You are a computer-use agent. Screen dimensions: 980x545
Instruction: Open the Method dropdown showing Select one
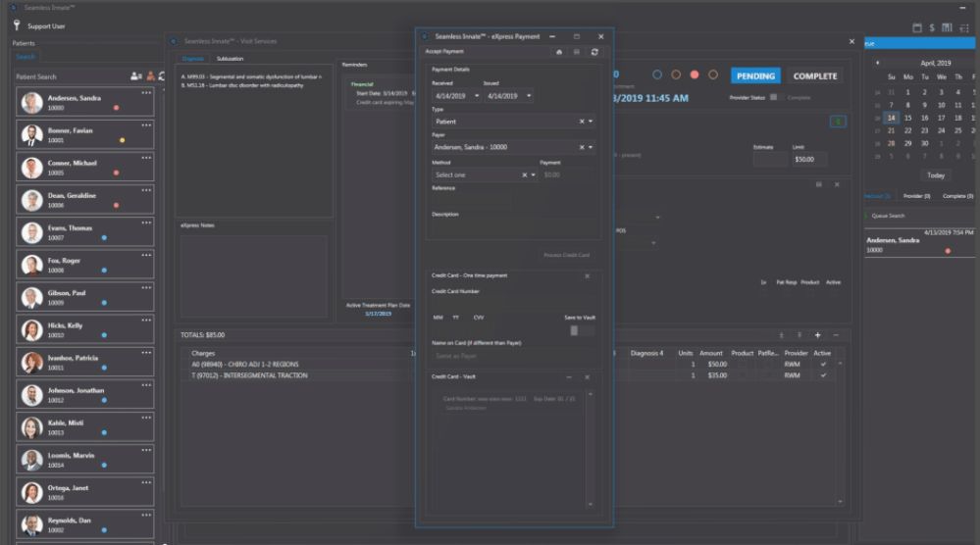point(534,174)
